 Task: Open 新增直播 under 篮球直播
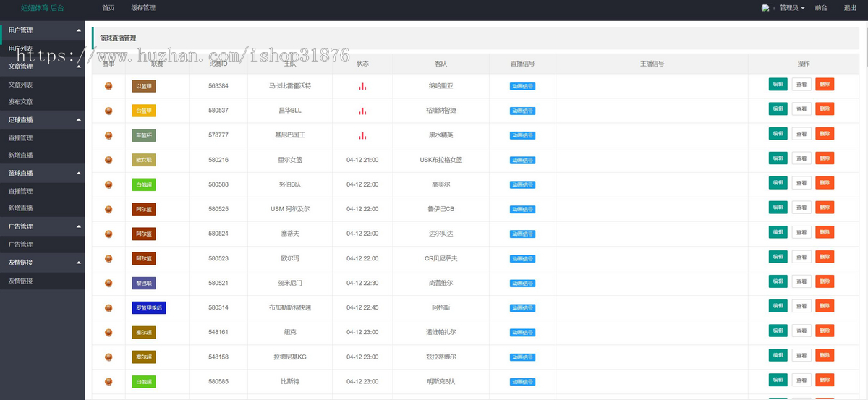43,208
